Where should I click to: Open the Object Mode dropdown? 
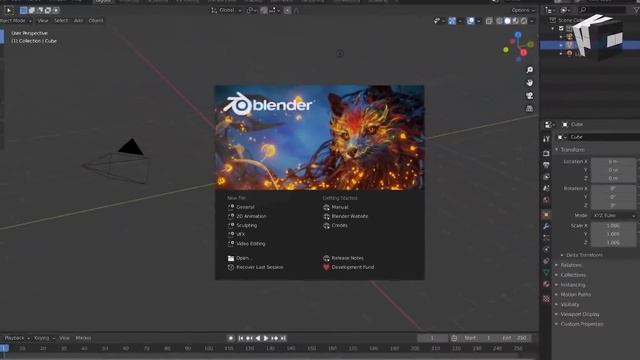[16, 20]
